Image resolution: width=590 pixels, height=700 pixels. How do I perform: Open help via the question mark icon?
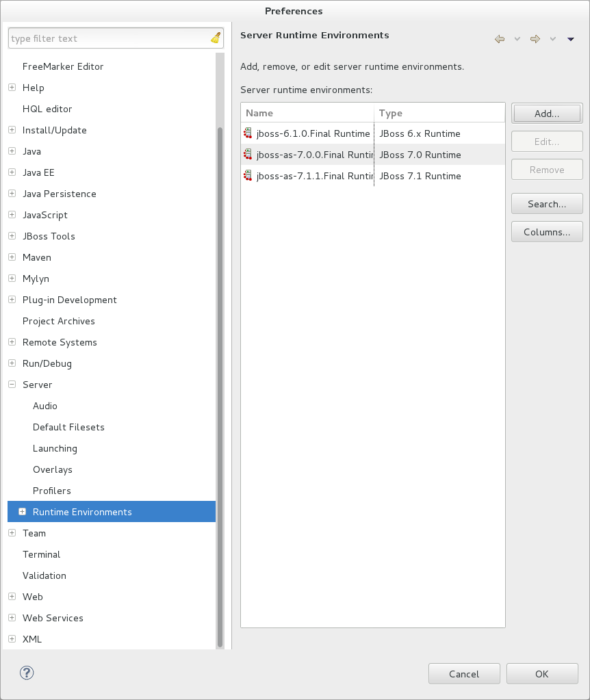(x=27, y=673)
